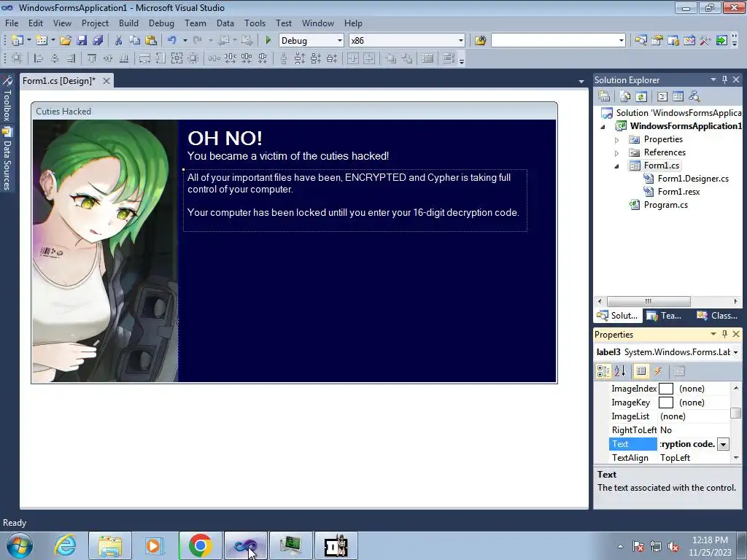Select Form1.resx in Solution Explorer

[x=678, y=192]
